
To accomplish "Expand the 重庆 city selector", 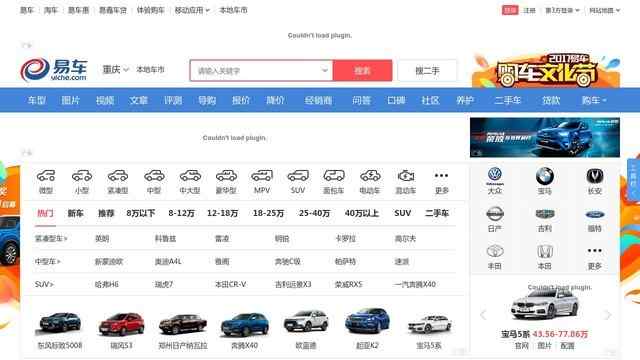I will click(116, 70).
